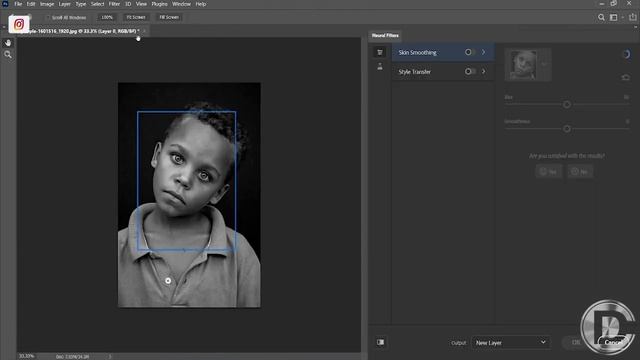Select the Style Transfer filter row
This screenshot has width=640, height=360.
[443, 71]
